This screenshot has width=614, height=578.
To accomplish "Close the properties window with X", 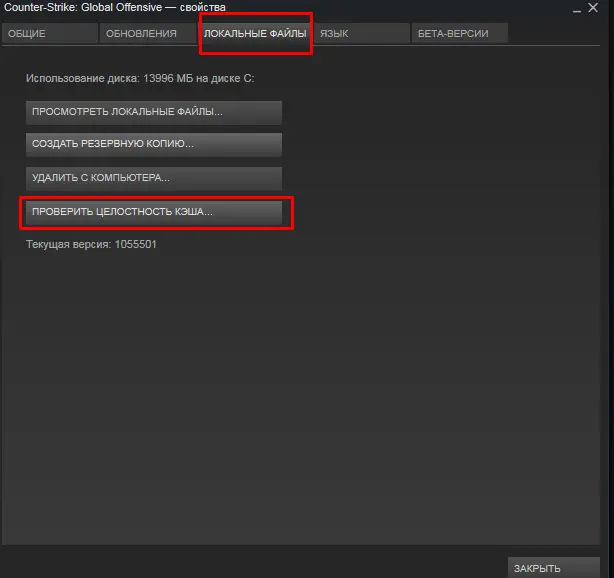I will pyautogui.click(x=593, y=7).
